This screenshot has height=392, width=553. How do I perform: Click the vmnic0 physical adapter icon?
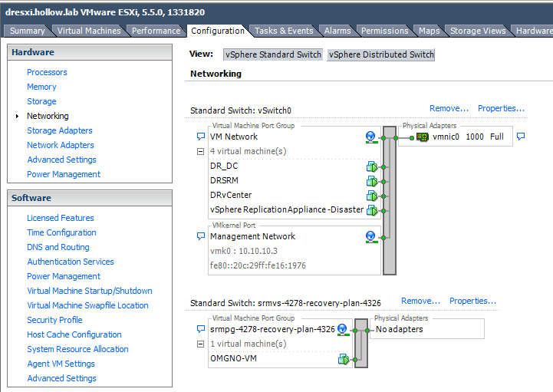[x=422, y=137]
